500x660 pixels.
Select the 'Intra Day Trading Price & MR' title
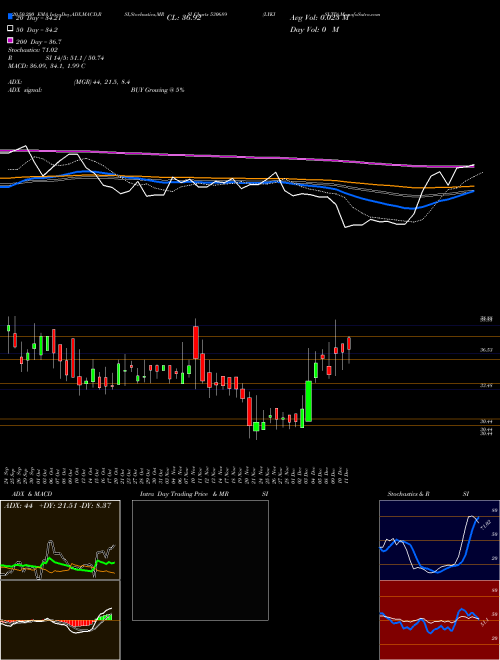point(184,494)
